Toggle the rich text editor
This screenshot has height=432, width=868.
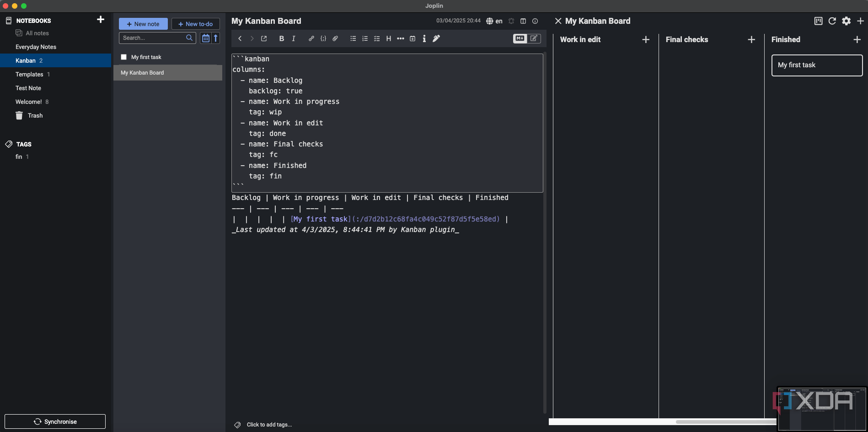tap(534, 38)
